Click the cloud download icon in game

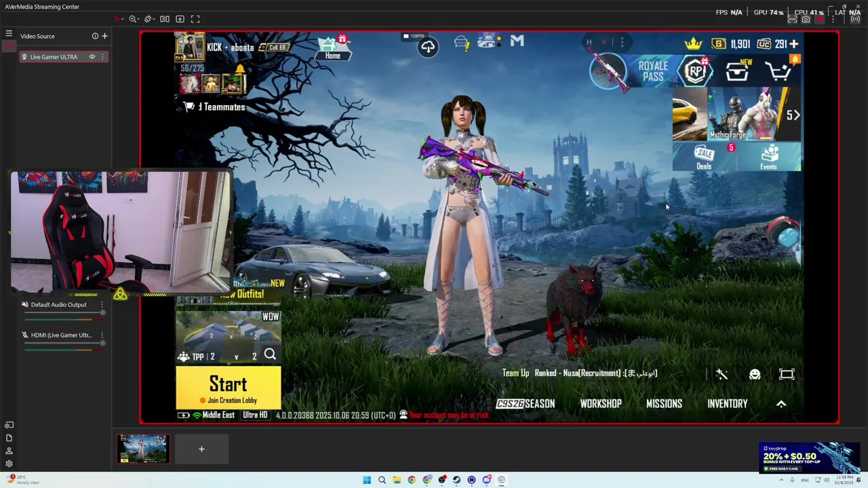428,47
